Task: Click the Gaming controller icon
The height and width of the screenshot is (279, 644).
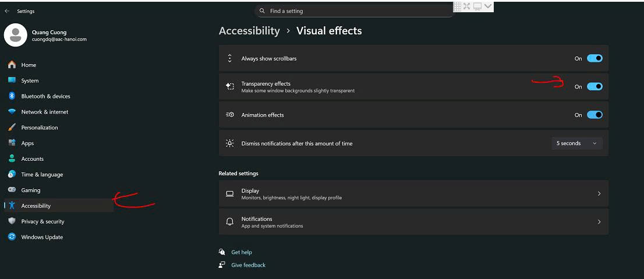Action: click(x=12, y=190)
